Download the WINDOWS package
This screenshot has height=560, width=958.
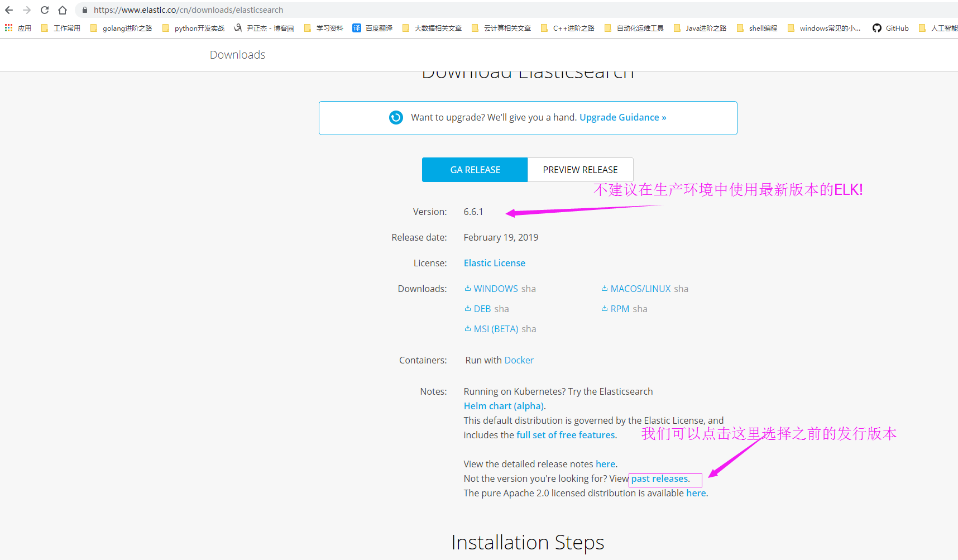point(496,289)
